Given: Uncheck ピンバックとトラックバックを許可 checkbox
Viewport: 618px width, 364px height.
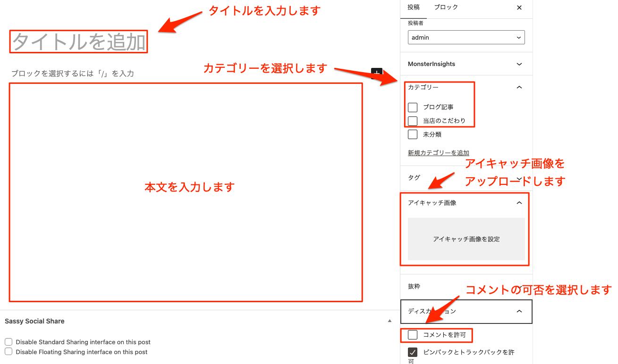Looking at the screenshot, I should (x=413, y=352).
